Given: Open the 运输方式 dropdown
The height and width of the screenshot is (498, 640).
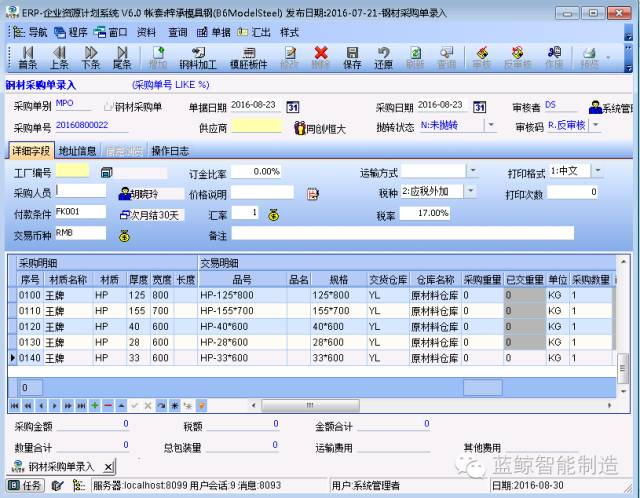Looking at the screenshot, I should 472,171.
